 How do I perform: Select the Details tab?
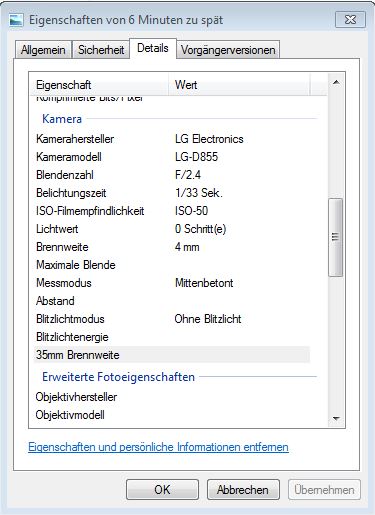153,48
